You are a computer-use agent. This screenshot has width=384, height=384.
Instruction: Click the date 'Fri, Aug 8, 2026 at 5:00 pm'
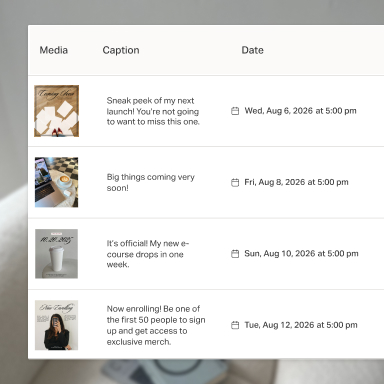(296, 182)
